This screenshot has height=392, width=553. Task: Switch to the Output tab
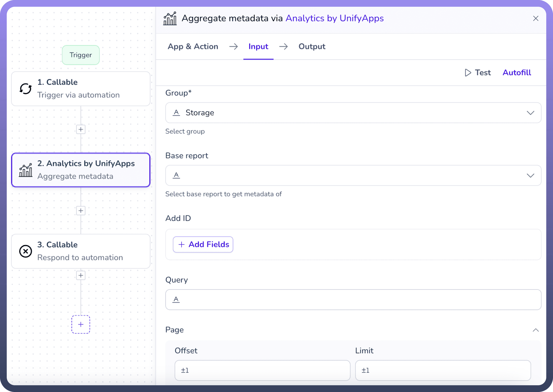coord(312,46)
